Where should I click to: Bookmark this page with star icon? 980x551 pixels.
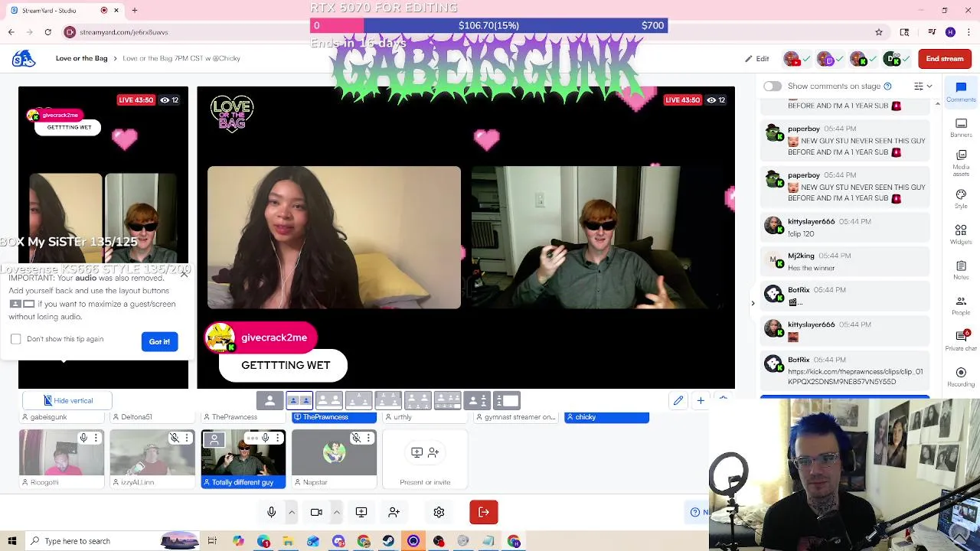879,32
